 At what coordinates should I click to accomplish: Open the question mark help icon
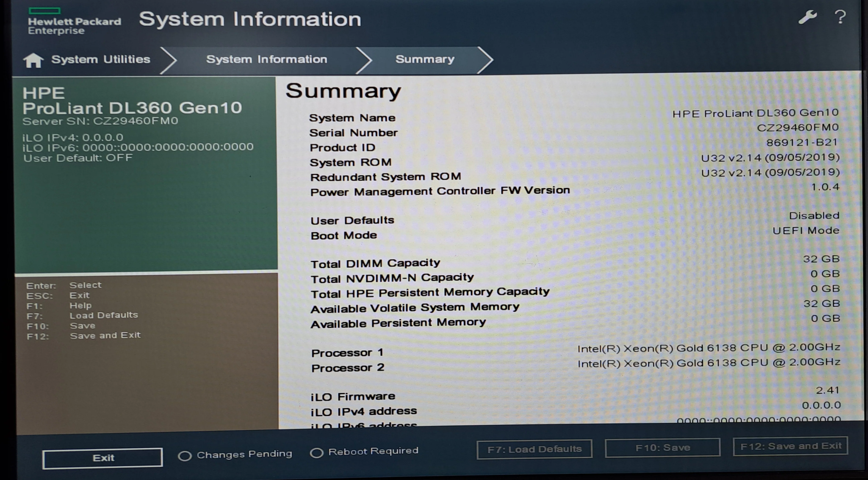point(840,17)
